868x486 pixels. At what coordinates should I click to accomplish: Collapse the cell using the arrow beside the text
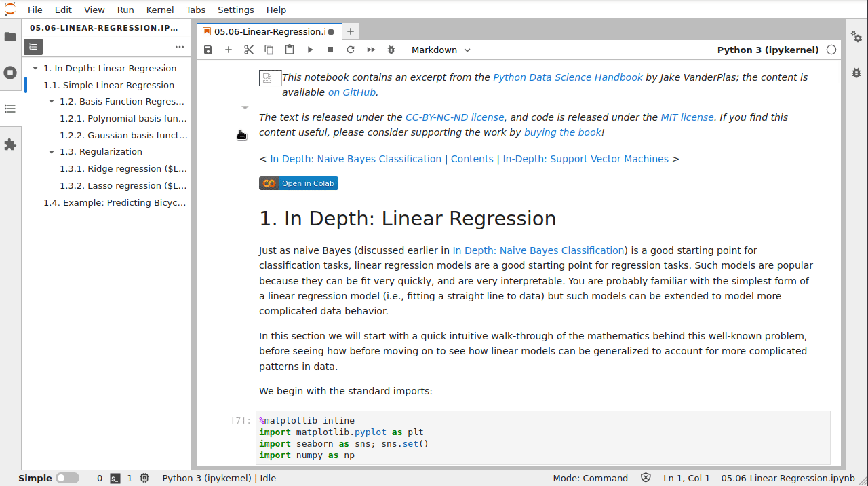click(x=245, y=108)
